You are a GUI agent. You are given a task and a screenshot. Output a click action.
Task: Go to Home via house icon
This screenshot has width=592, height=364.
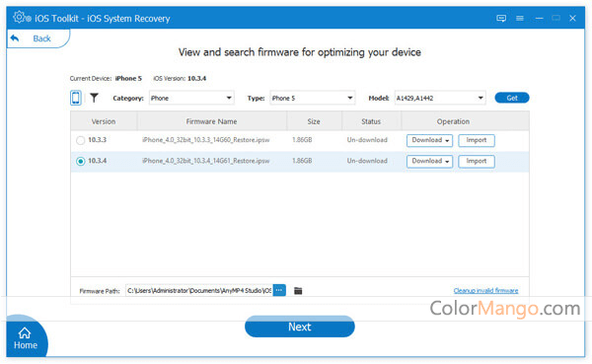(25, 332)
